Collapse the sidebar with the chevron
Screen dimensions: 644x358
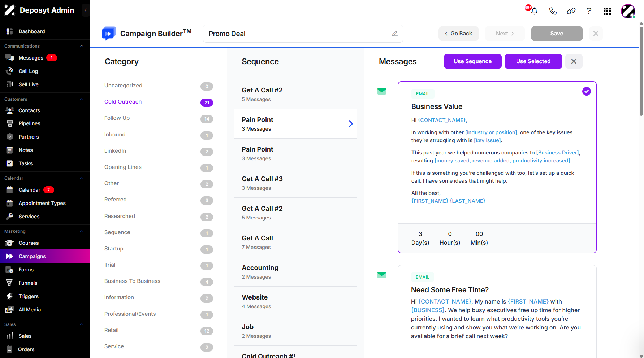[86, 10]
